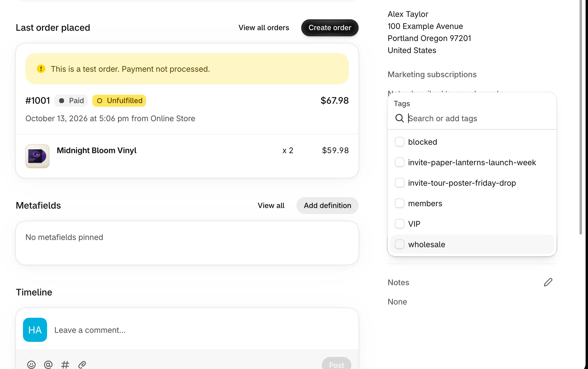Click the No metafields pinned text
Viewport: 588px width, 369px height.
point(64,237)
